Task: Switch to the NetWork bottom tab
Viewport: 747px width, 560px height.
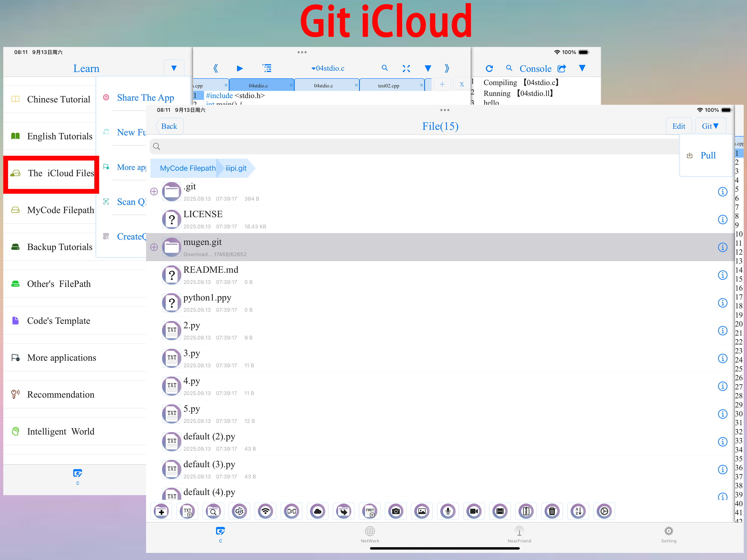Action: click(x=370, y=535)
